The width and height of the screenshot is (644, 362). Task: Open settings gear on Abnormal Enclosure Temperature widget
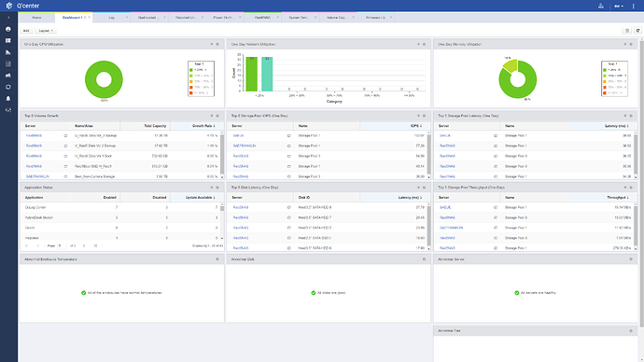[x=217, y=259]
